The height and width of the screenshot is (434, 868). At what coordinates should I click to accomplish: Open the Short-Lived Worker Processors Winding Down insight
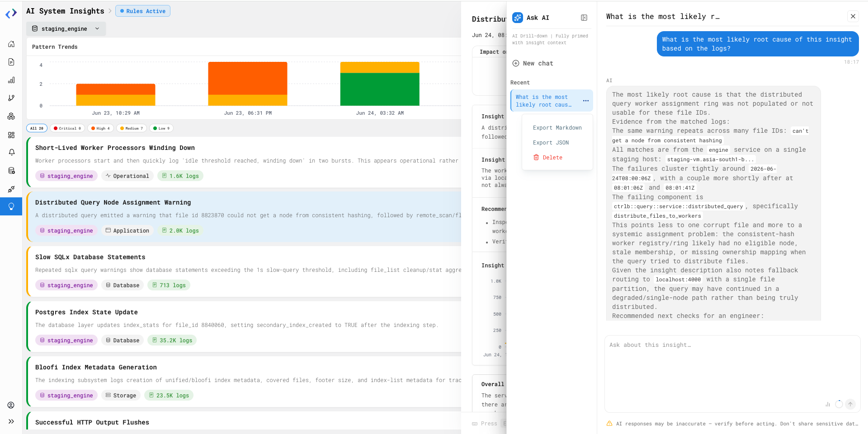coord(244,162)
